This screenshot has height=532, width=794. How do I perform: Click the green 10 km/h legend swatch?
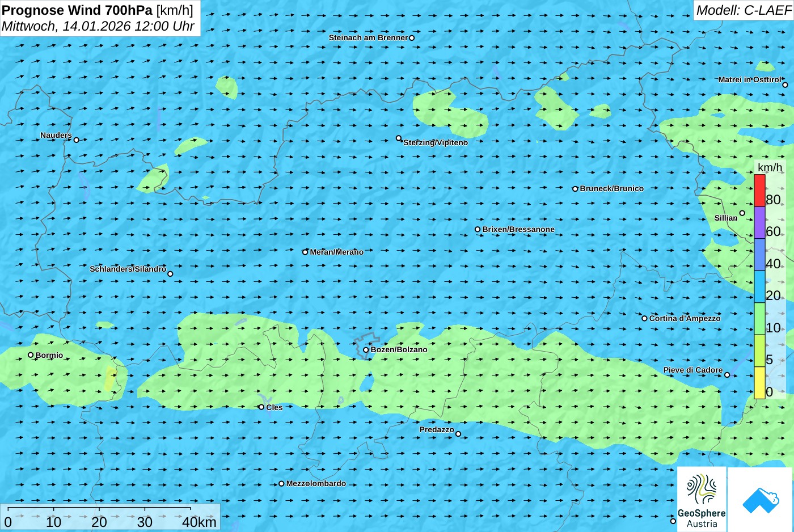(759, 319)
